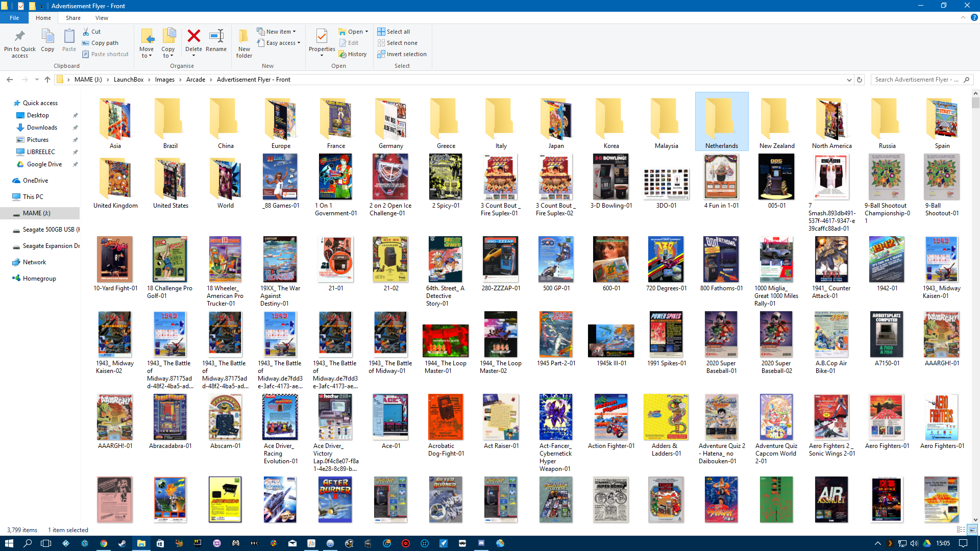
Task: Click scrollbar down arrow
Action: [x=975, y=519]
